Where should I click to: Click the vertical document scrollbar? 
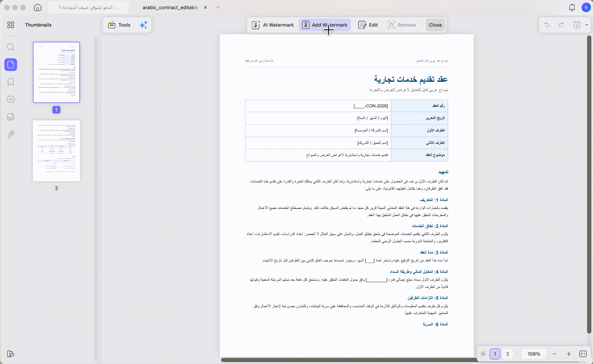click(x=589, y=185)
